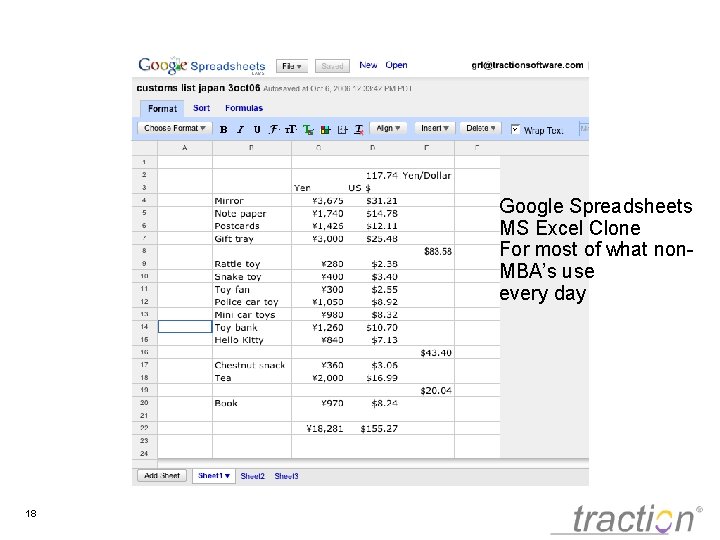Toggle the Wrap Text checkbox
This screenshot has width=720, height=540.
[515, 129]
